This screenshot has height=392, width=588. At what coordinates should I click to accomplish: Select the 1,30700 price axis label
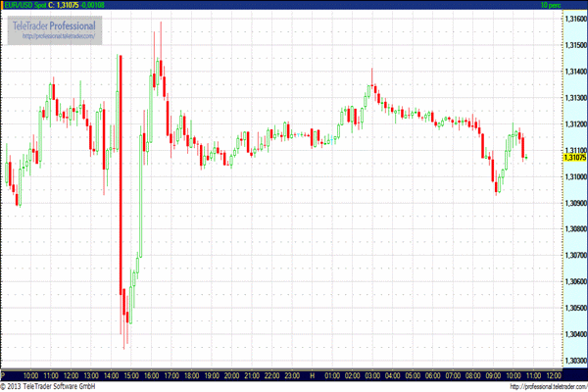tap(575, 255)
